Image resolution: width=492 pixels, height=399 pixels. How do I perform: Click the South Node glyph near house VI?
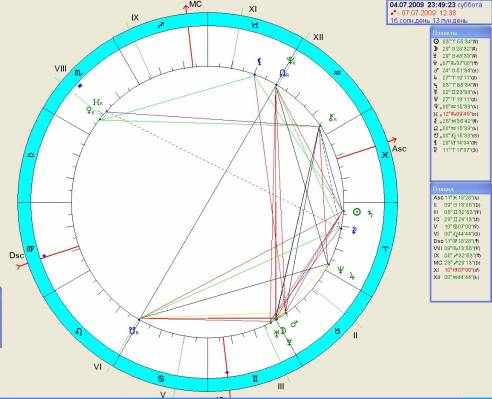133,331
